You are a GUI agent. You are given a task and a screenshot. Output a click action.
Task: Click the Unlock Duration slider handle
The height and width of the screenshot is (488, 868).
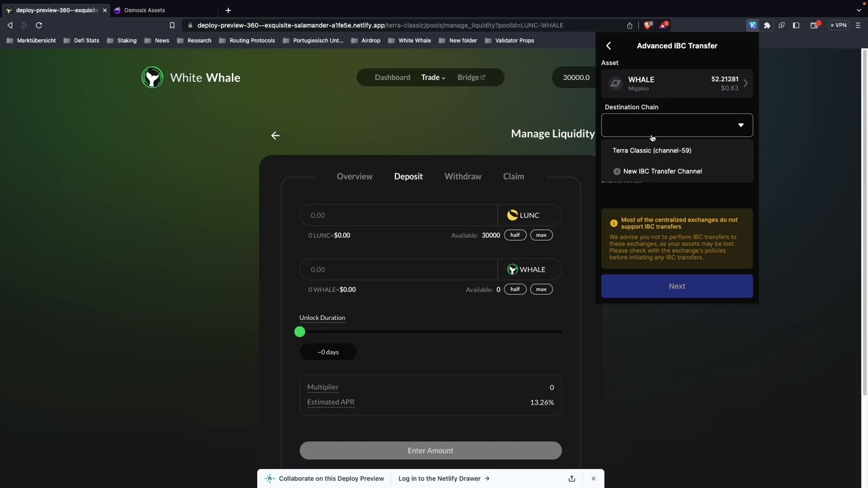click(x=300, y=331)
